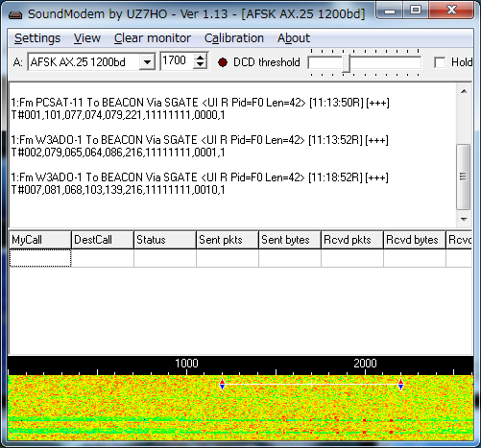The image size is (481, 448).
Task: Click the monitor scrollbar down arrow
Action: tap(464, 220)
